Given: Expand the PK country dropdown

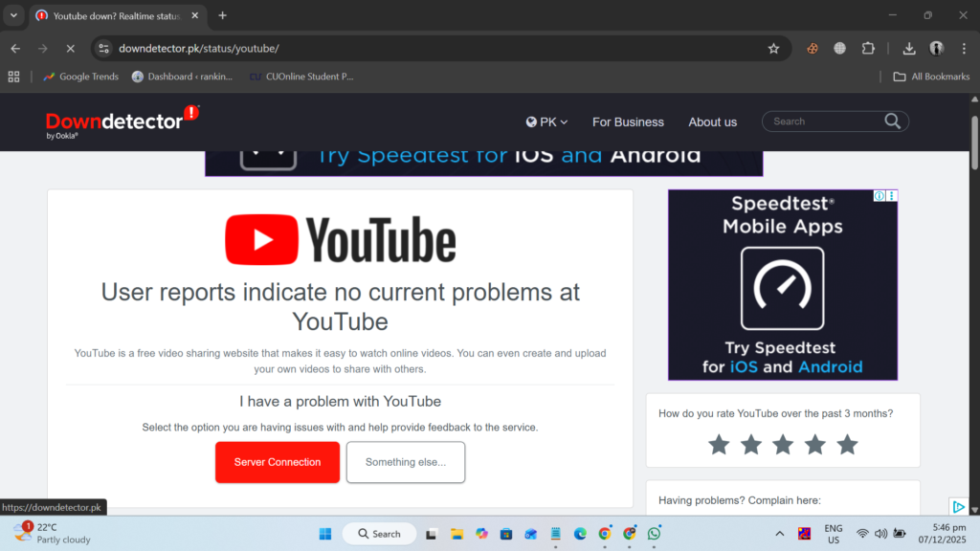Looking at the screenshot, I should tap(546, 121).
